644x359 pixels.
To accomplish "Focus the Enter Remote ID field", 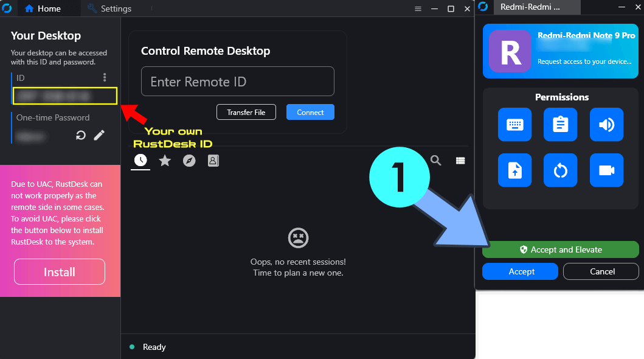I will point(238,82).
